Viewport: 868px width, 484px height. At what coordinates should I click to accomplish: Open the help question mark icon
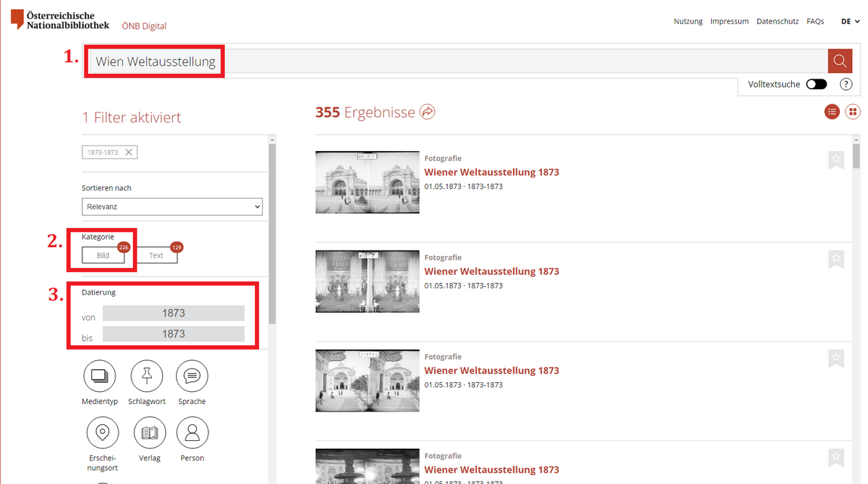846,84
